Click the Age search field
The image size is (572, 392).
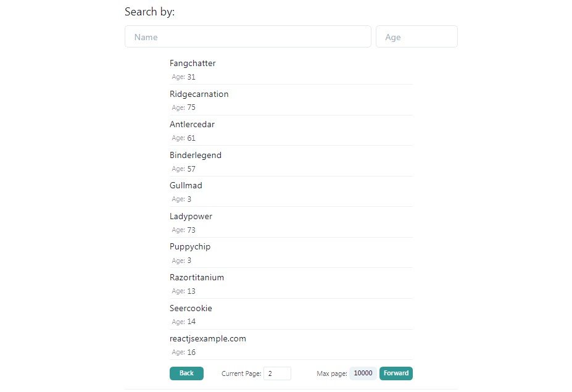417,36
